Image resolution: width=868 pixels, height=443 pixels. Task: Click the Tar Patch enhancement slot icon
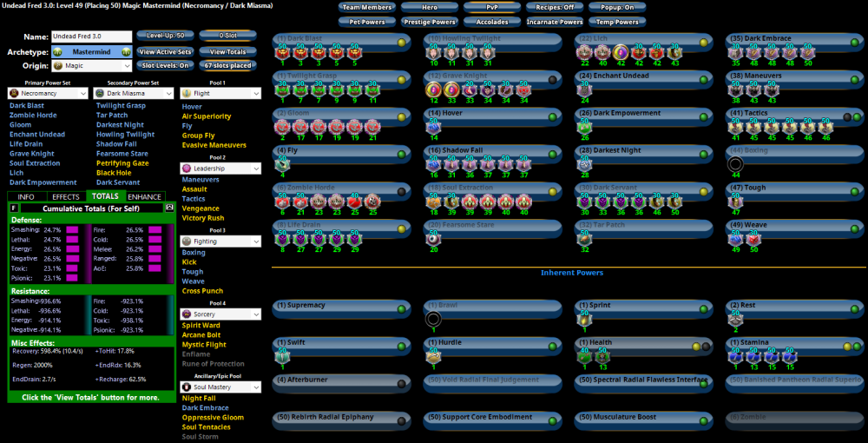pos(584,239)
